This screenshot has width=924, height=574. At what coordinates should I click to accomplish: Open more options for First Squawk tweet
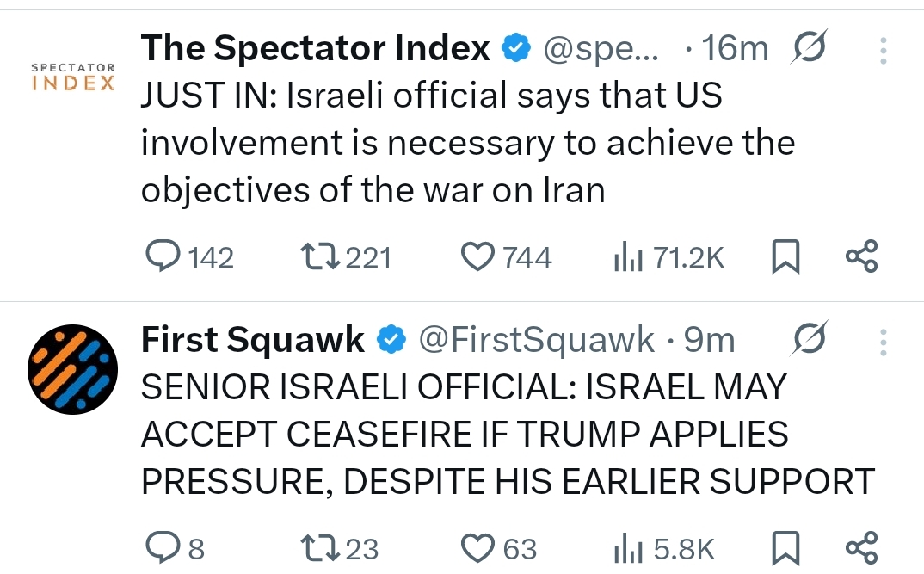click(x=882, y=342)
